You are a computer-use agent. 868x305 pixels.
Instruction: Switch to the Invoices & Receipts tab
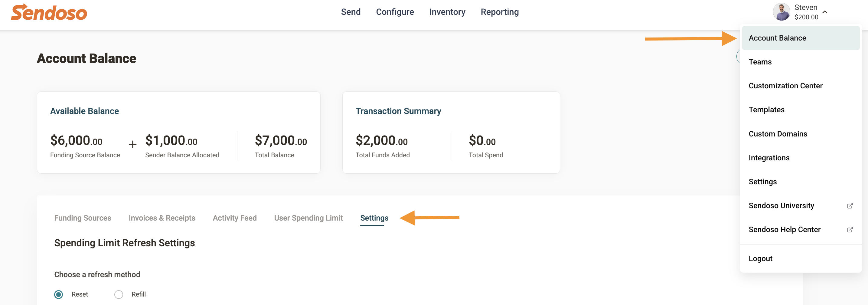click(162, 218)
